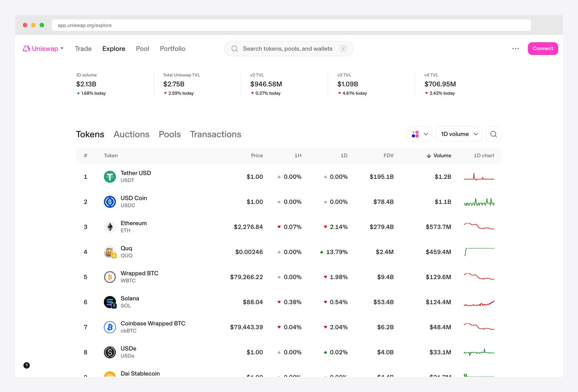Click the Coinbase Wrapped BTC token icon
The image size is (578, 392).
pyautogui.click(x=110, y=327)
